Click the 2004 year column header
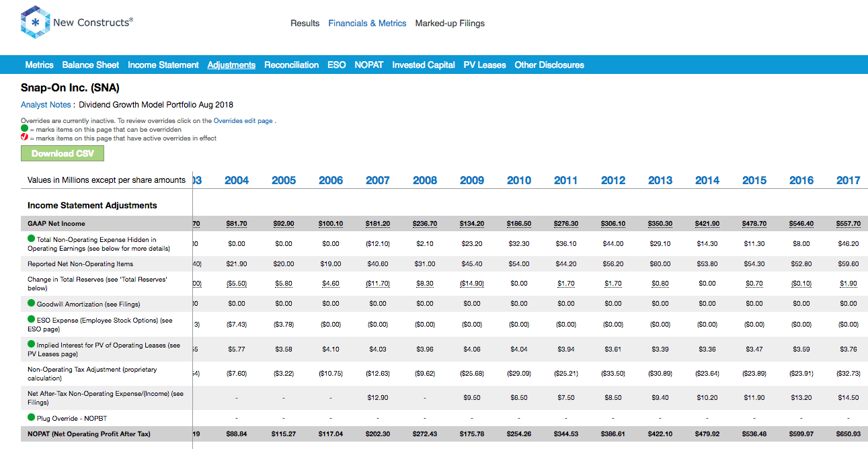The image size is (868, 449). point(237,180)
